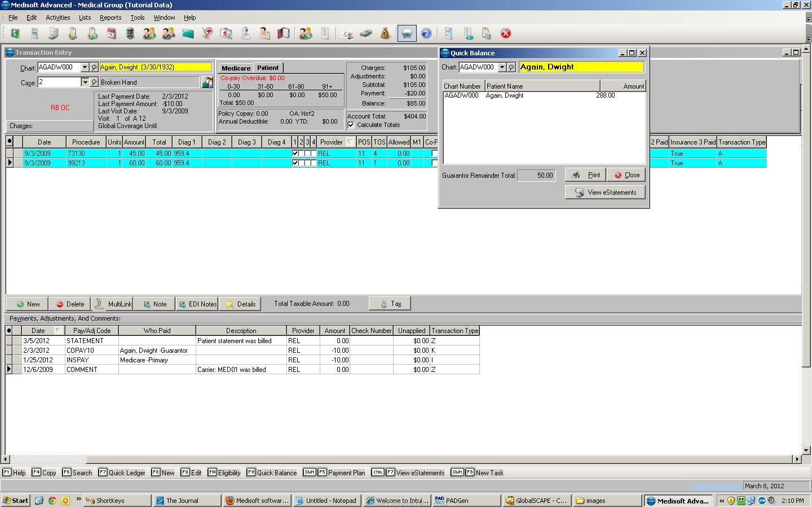Image resolution: width=812 pixels, height=508 pixels.
Task: Click the F7 Quick Ledger shortcut
Action: tap(121, 472)
